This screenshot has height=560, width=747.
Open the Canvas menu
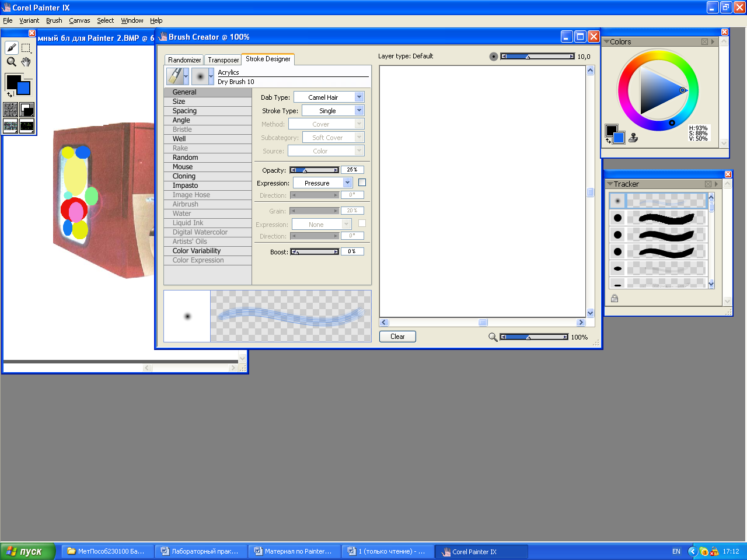79,20
